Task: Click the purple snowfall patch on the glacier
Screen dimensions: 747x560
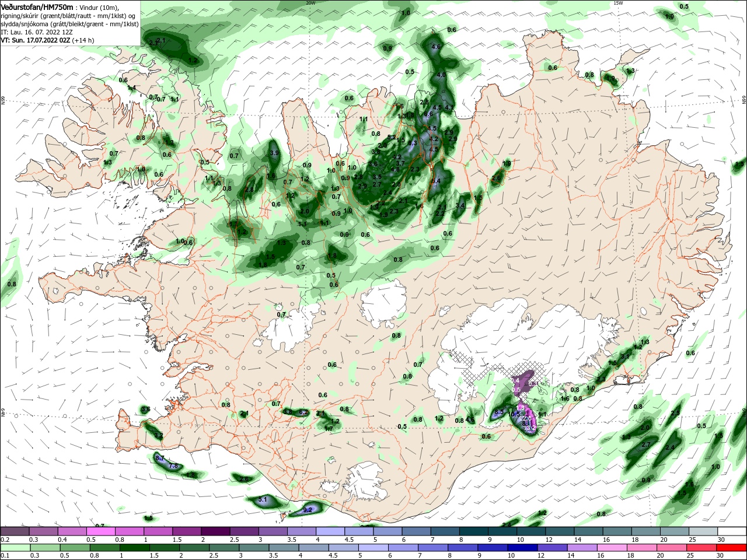Action: pos(524,382)
